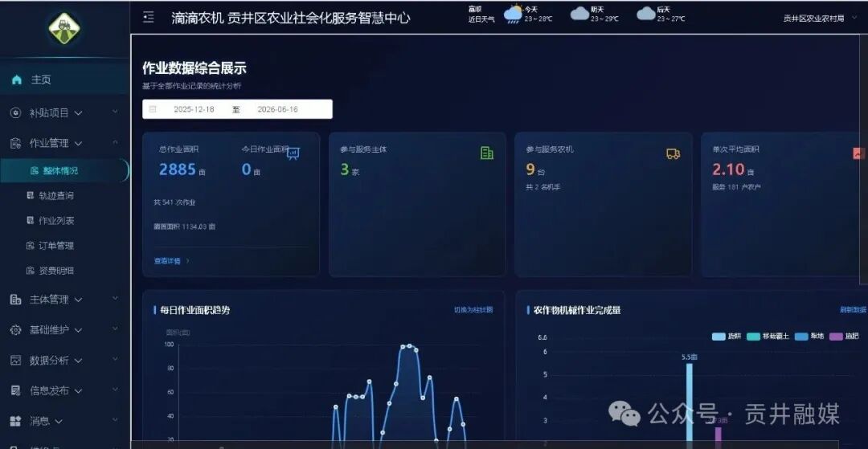Click the icon before 资费明细
This screenshot has height=449, width=868.
[31, 271]
